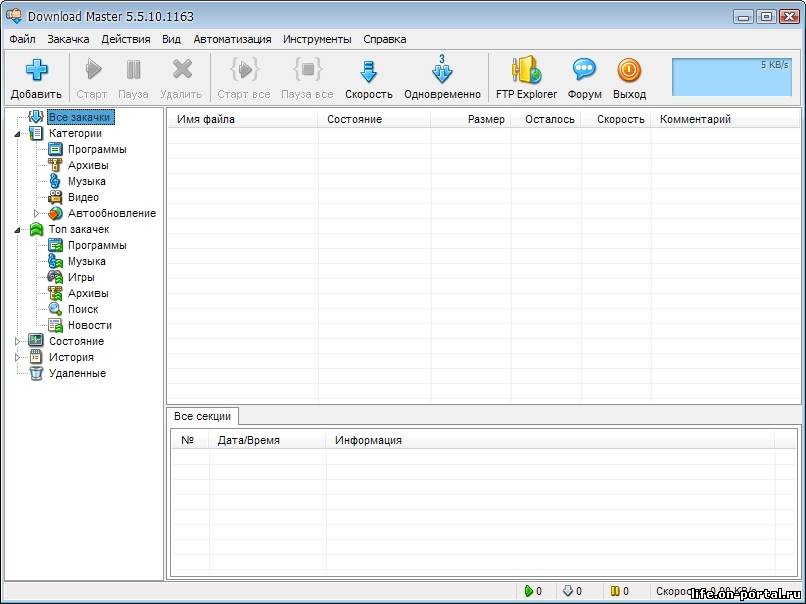The width and height of the screenshot is (806, 604).
Task: Click the green active downloads status icon
Action: pos(528,591)
